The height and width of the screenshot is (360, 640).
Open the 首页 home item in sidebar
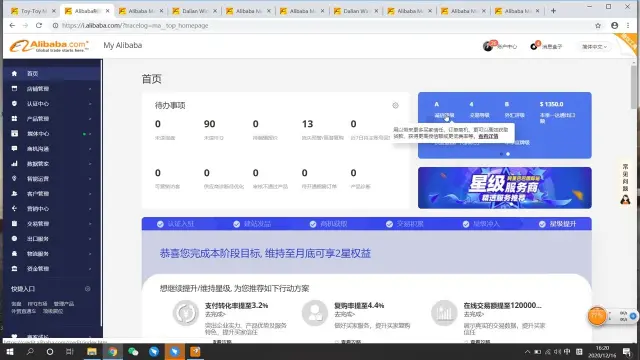(52, 73)
